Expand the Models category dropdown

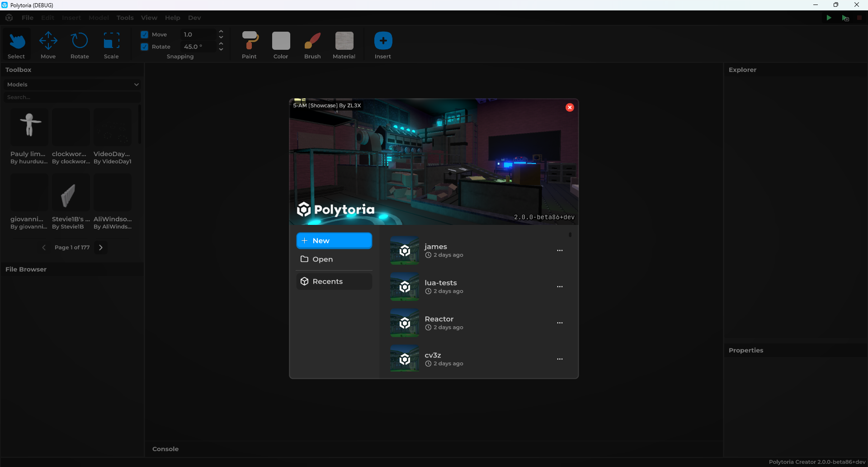point(72,85)
